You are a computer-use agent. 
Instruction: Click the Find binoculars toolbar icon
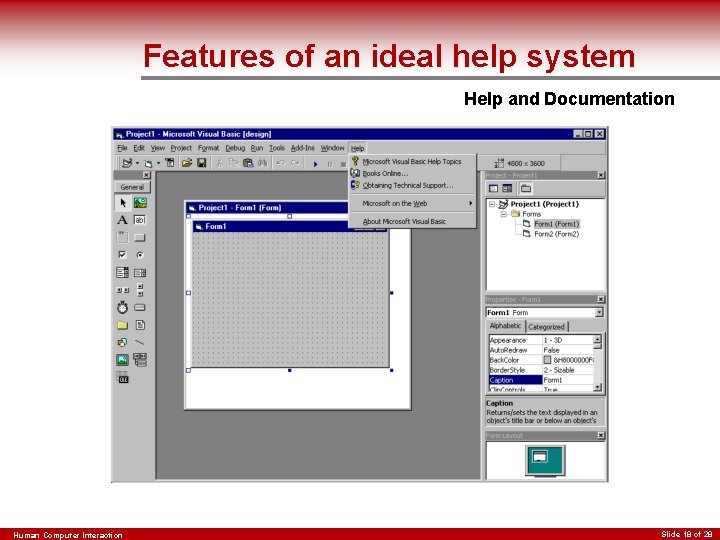click(263, 163)
